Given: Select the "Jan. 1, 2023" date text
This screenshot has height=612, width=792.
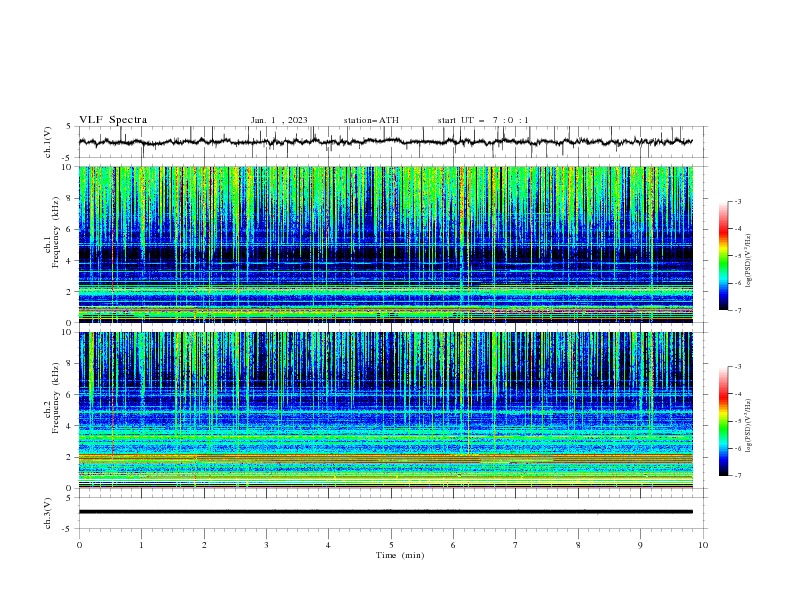Looking at the screenshot, I should click(x=279, y=120).
